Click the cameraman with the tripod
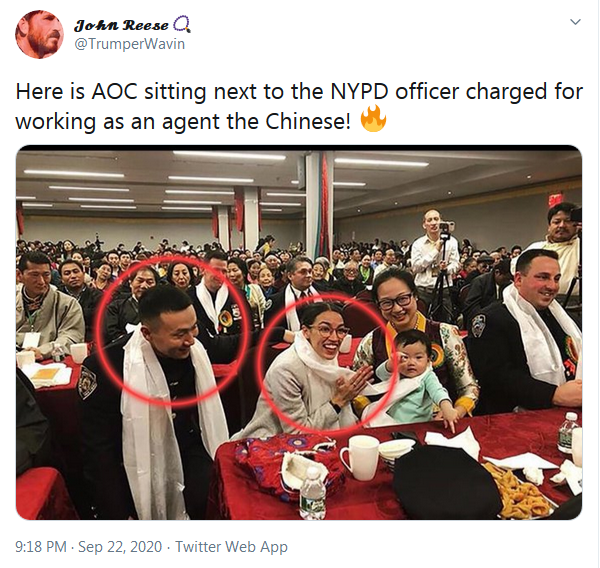 click(434, 260)
